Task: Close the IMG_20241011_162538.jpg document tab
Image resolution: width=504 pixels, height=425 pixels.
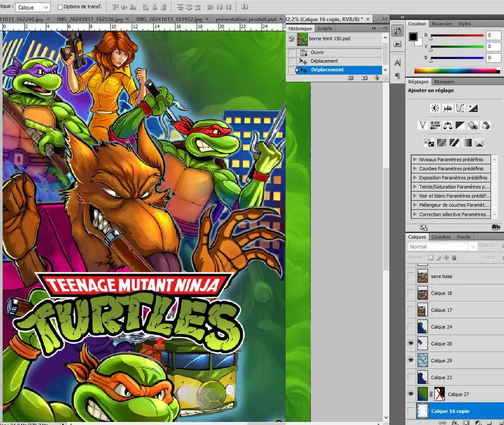Action: click(127, 19)
